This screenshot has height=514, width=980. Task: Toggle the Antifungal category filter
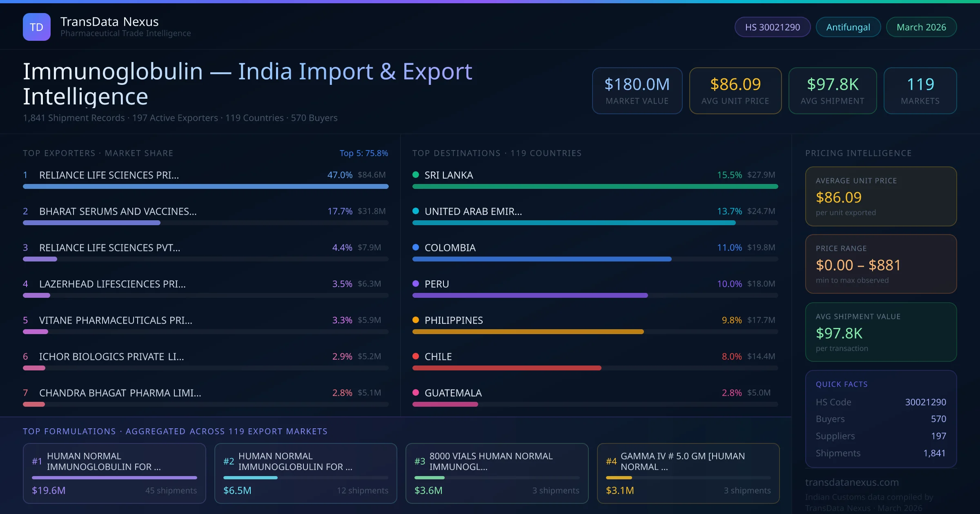(x=848, y=27)
